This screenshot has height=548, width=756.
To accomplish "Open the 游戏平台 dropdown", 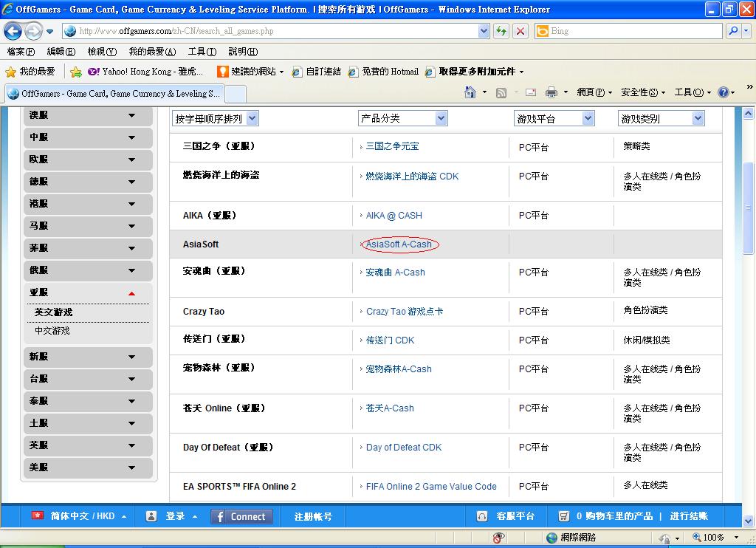I will [554, 119].
